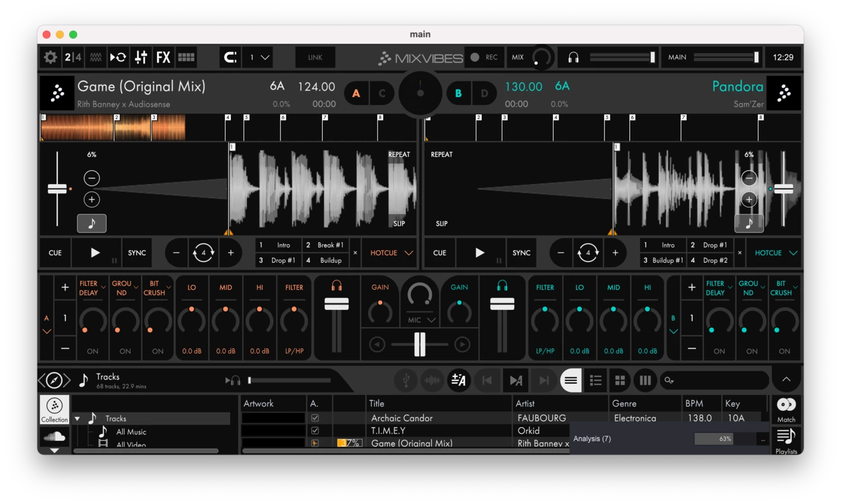Start recording with REC button

coord(484,57)
